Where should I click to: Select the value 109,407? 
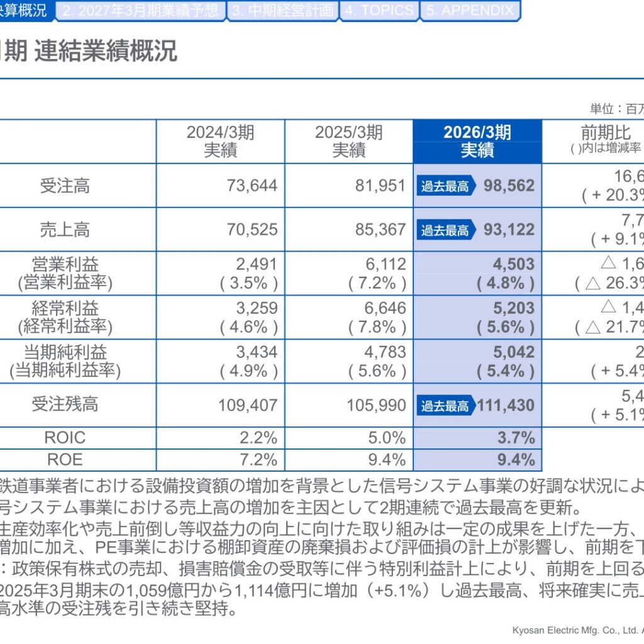coord(248,406)
